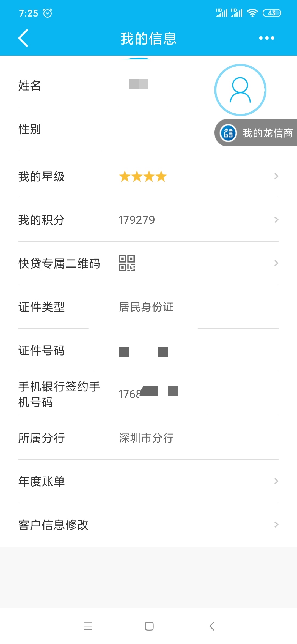
Task: Tap 我的龙信商 button label
Action: click(x=268, y=133)
